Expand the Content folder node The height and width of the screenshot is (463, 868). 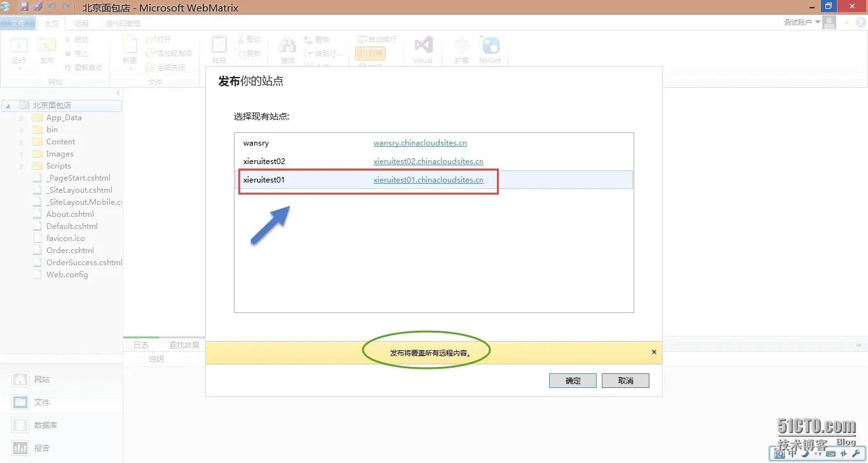[22, 142]
